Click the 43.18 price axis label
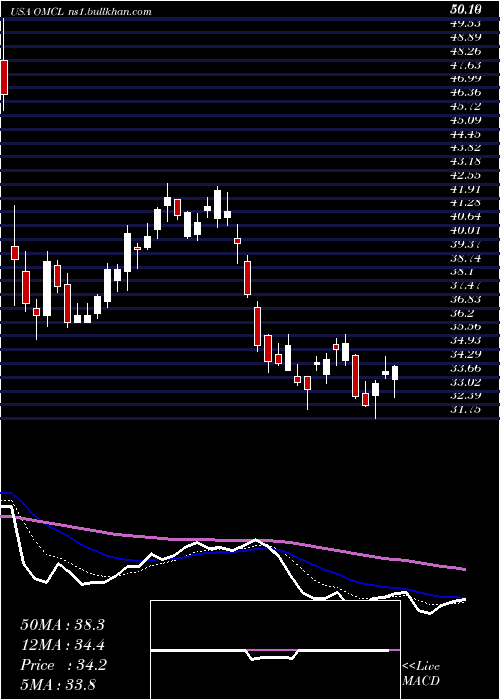The image size is (500, 700). point(465,161)
